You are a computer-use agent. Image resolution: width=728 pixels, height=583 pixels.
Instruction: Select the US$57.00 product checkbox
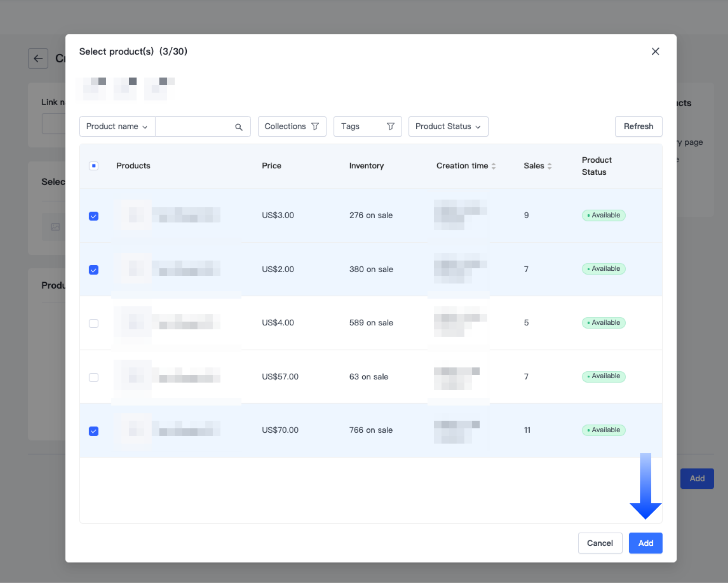pyautogui.click(x=94, y=377)
